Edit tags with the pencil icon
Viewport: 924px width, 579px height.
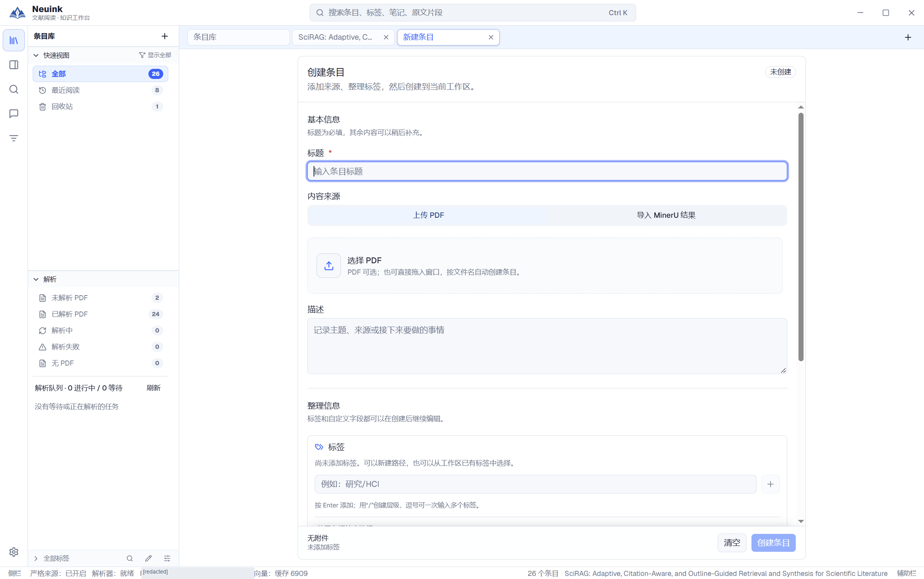[148, 558]
